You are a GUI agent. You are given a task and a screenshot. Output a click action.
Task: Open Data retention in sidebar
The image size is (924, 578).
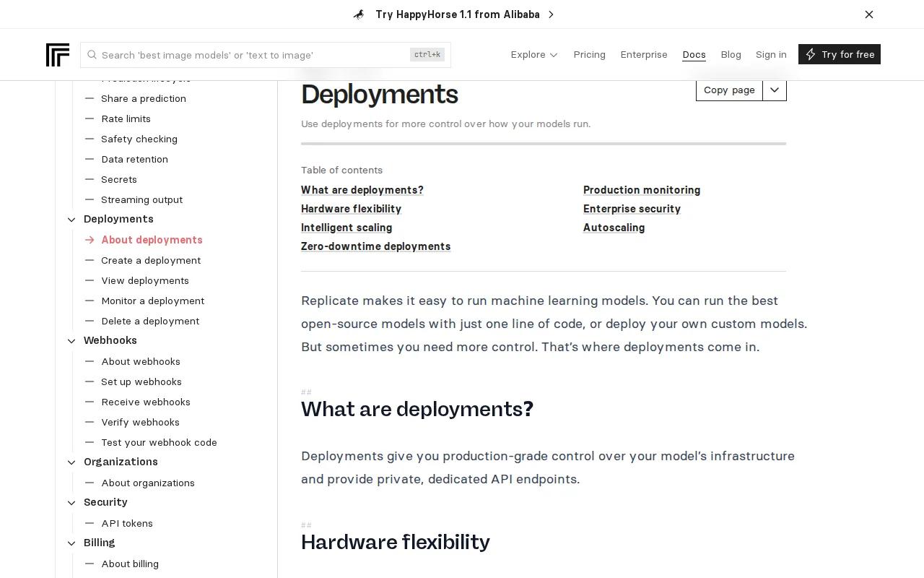(135, 159)
